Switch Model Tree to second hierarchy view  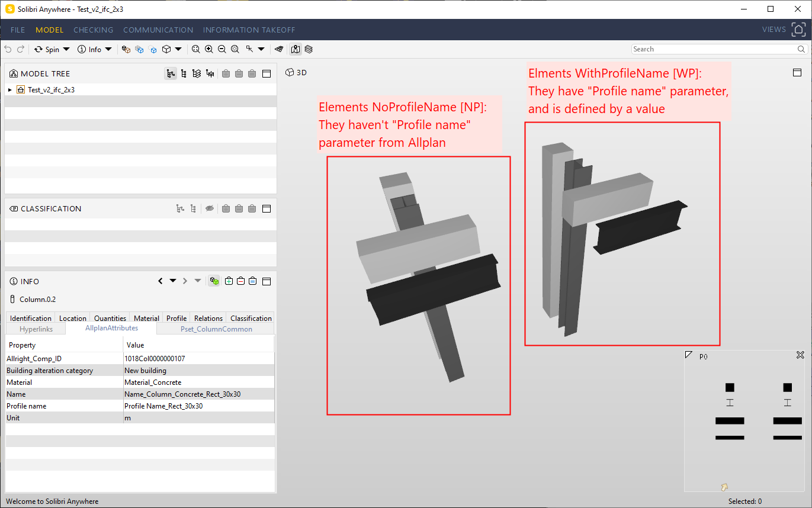(x=184, y=73)
